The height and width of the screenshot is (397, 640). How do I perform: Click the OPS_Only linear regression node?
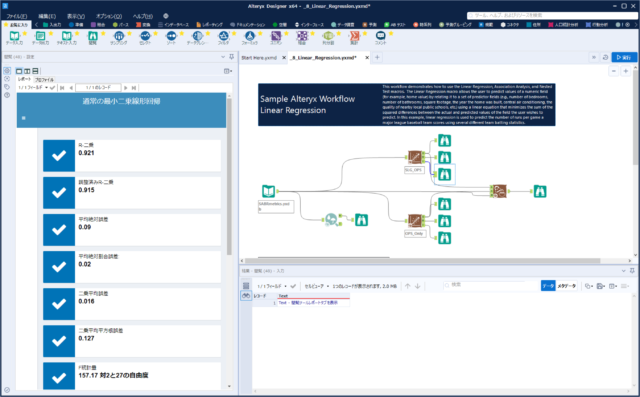(x=415, y=221)
